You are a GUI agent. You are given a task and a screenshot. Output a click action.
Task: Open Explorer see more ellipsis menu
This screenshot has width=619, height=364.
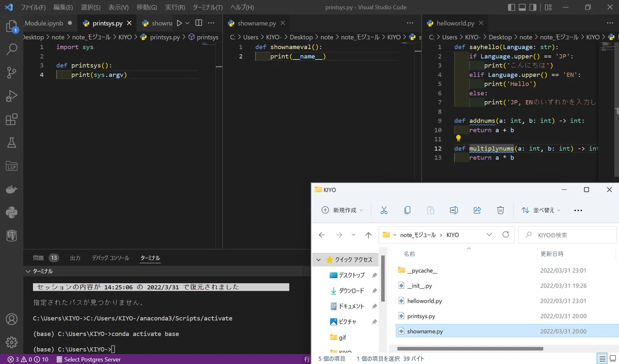pyautogui.click(x=578, y=210)
